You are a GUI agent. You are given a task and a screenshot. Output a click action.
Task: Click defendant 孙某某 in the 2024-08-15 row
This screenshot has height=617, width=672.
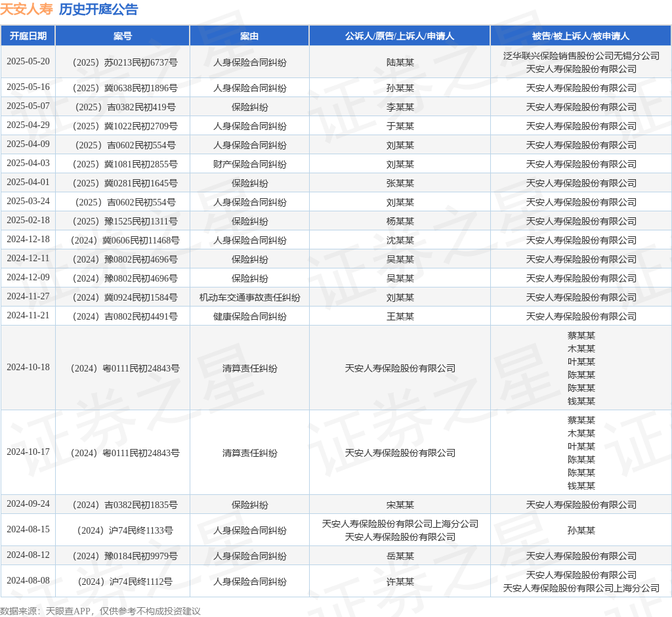click(581, 530)
